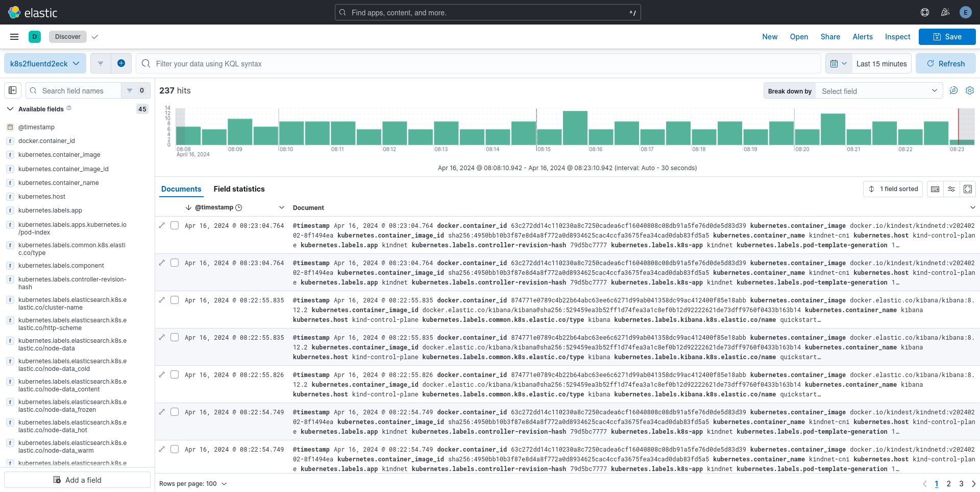Select kubernetes.labels.app field in sidebar
Image resolution: width=980 pixels, height=492 pixels.
coord(50,210)
